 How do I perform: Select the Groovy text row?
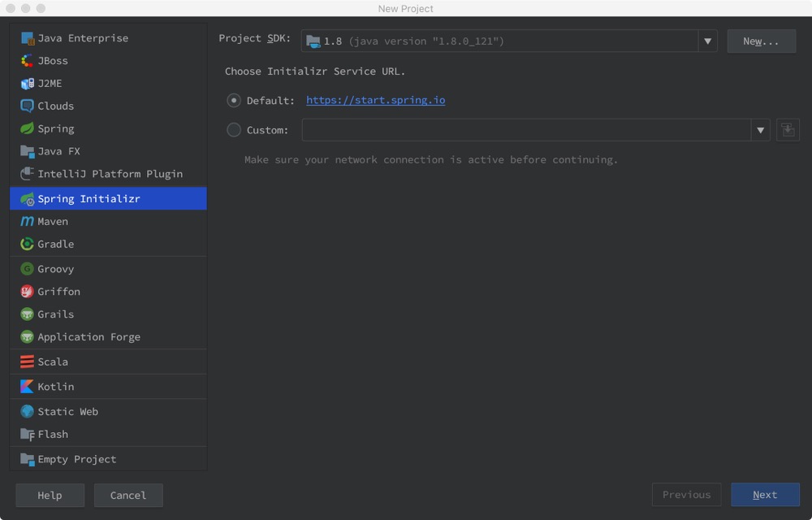point(108,269)
